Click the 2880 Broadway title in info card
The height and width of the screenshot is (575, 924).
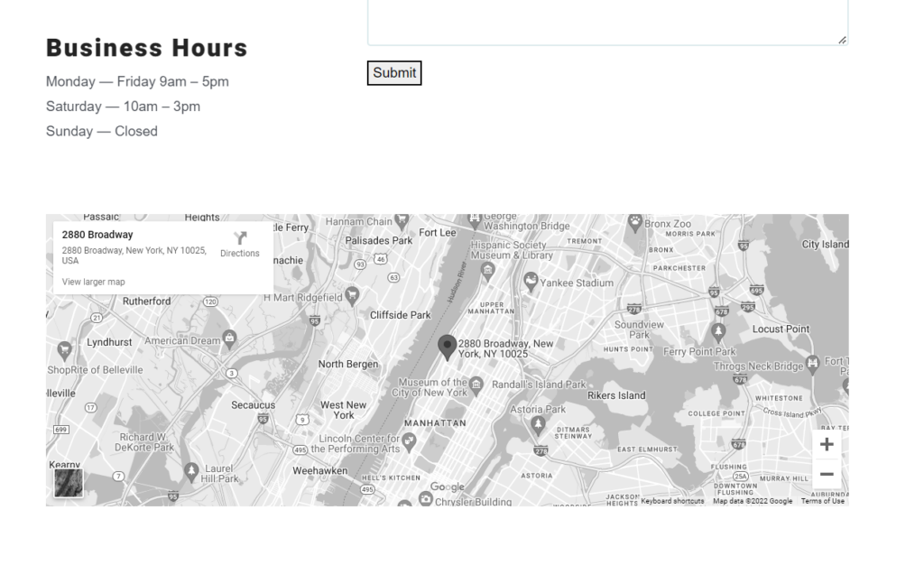(x=97, y=235)
